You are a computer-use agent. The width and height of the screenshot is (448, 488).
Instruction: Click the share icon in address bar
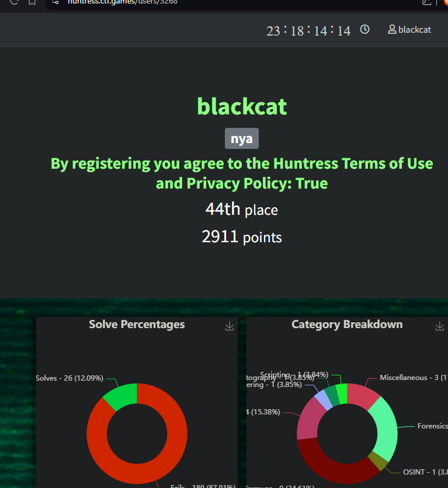click(426, 2)
